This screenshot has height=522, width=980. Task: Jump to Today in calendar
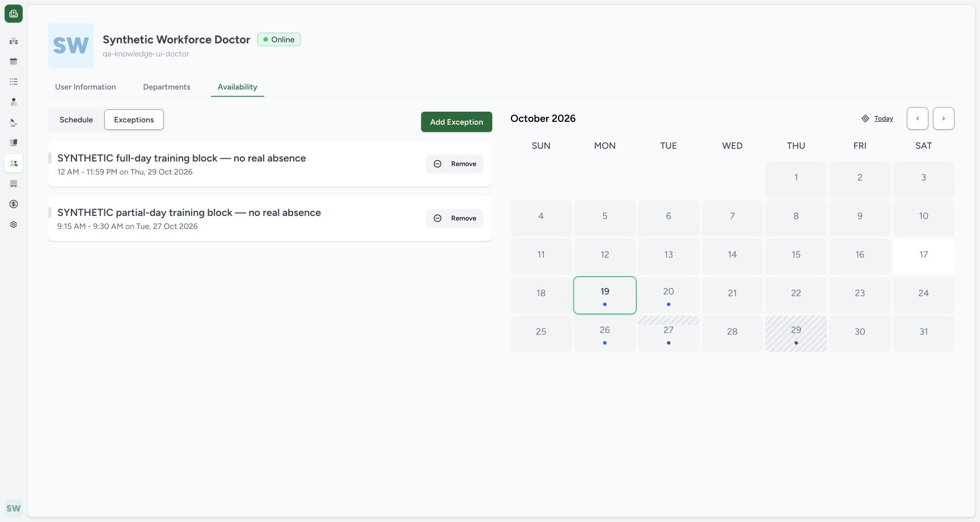[884, 118]
